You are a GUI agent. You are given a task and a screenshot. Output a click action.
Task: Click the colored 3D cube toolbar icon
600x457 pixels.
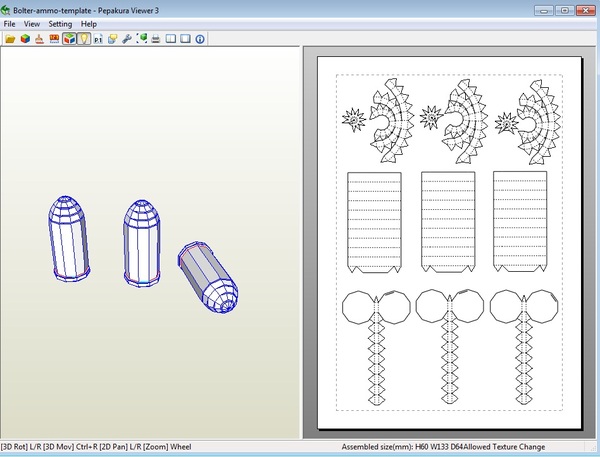[24, 39]
